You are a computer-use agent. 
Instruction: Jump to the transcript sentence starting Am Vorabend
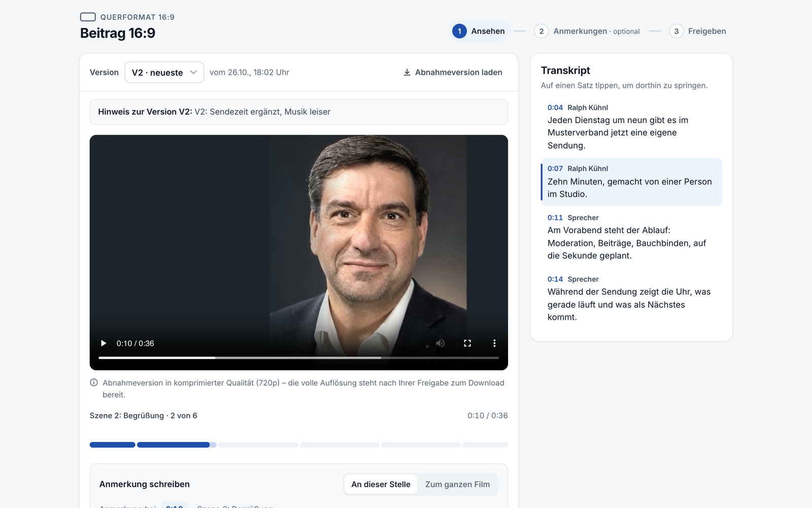click(631, 237)
